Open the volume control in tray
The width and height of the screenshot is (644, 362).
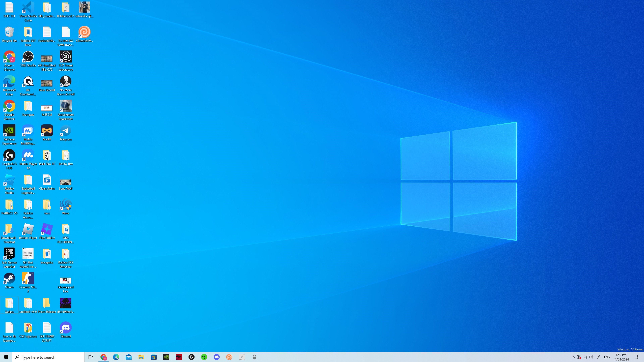click(591, 357)
